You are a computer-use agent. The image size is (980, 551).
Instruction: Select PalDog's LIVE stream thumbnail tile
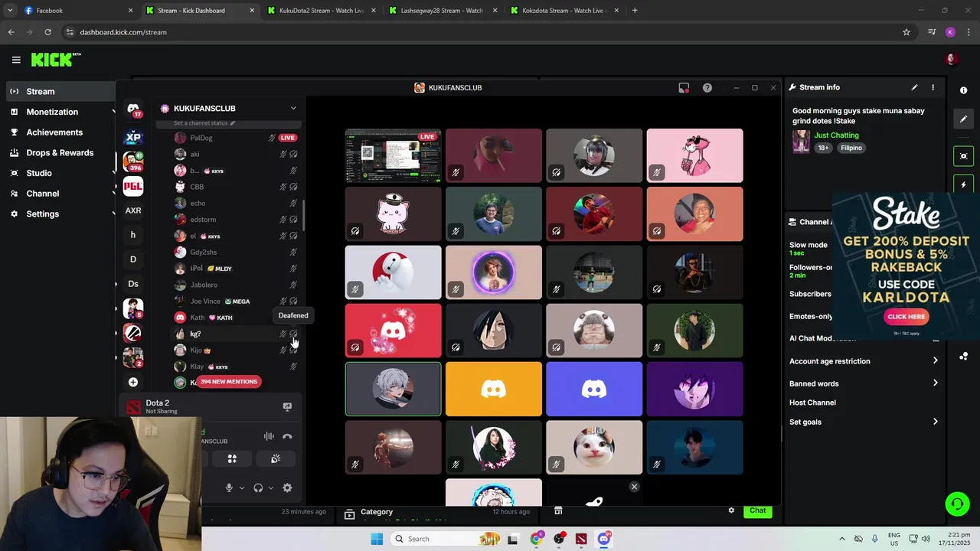[x=393, y=156]
